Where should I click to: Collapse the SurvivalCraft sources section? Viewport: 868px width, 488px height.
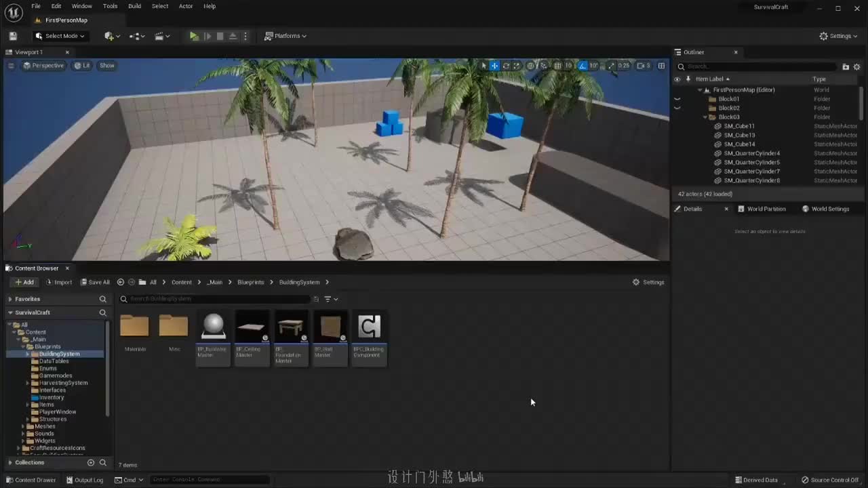(x=10, y=312)
